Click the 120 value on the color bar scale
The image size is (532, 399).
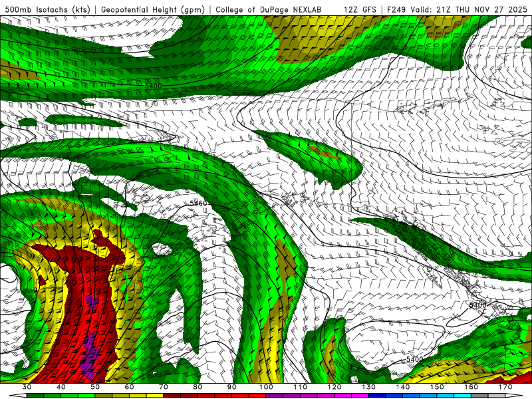point(334,387)
